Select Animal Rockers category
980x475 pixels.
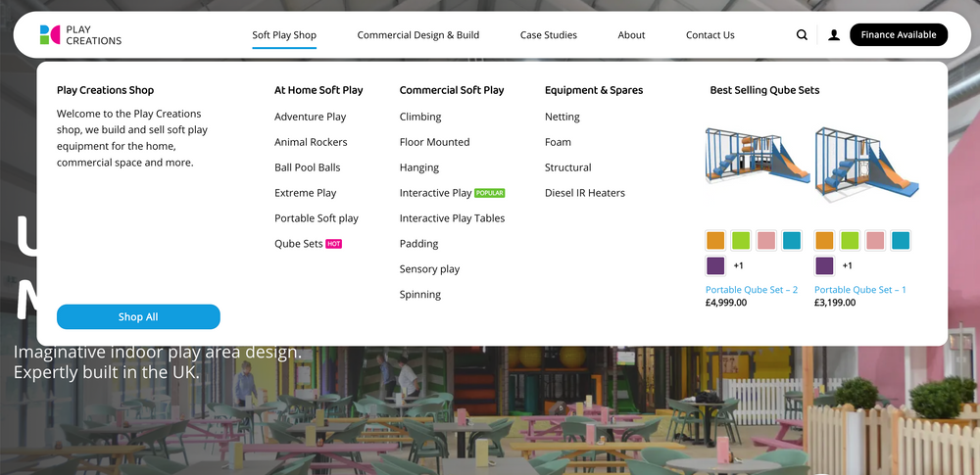pos(311,142)
